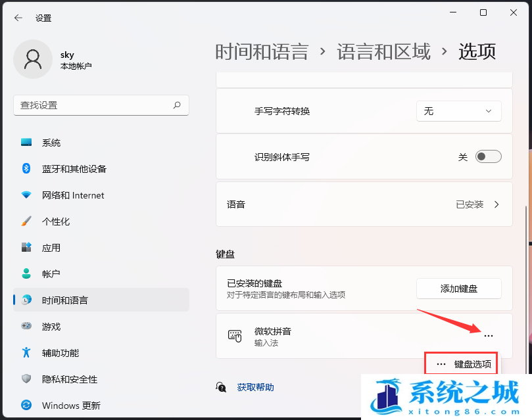Click the Gaming controller icon
The height and width of the screenshot is (420, 532).
pyautogui.click(x=26, y=326)
